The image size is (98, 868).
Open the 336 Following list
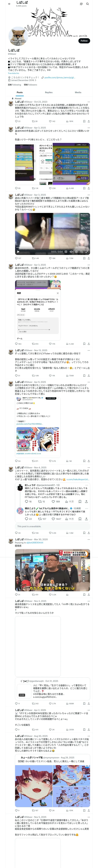pyautogui.click(x=15, y=85)
